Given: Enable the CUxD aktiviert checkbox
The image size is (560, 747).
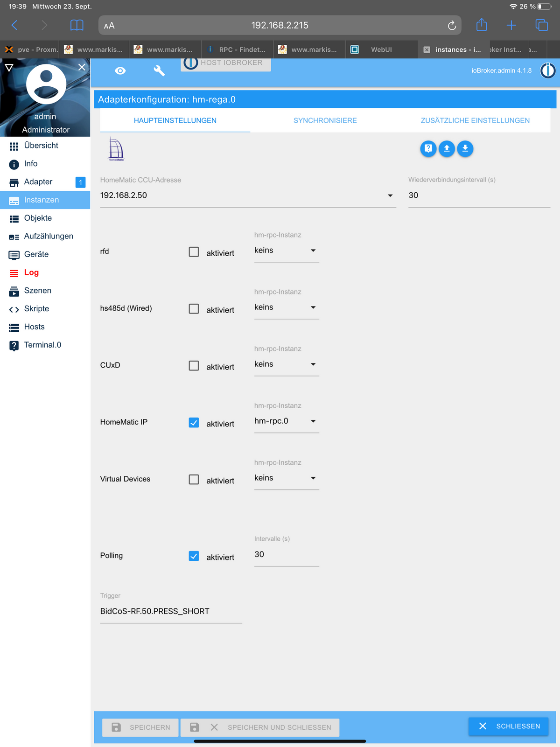Looking at the screenshot, I should (x=194, y=366).
